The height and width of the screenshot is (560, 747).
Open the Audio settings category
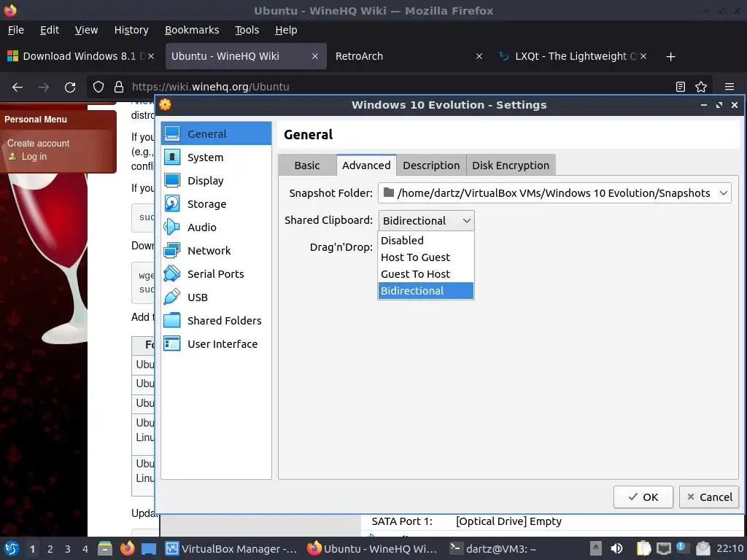point(216,227)
